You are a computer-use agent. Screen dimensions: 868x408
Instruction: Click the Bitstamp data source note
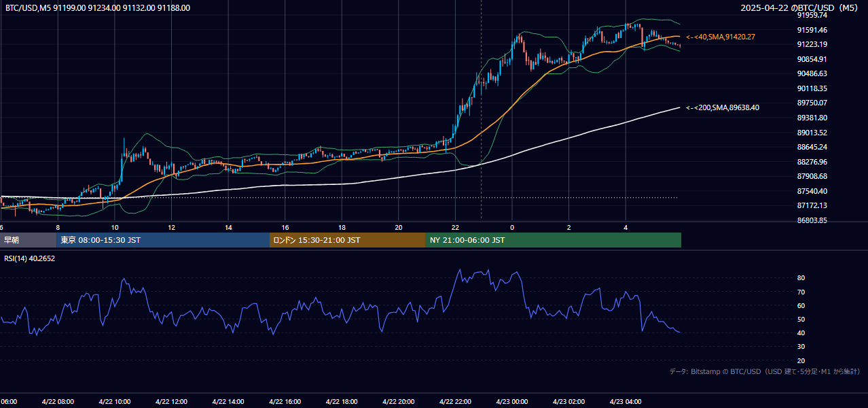[x=765, y=371]
